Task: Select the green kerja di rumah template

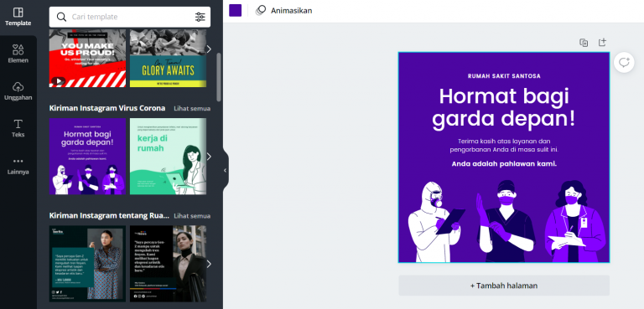Action: [x=168, y=157]
